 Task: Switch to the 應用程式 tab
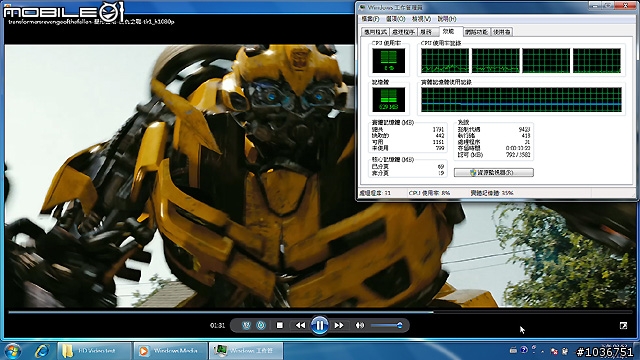tap(376, 32)
